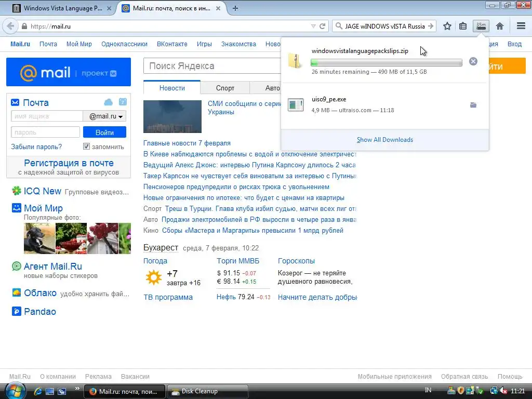Click Забыли пароль? link

click(36, 147)
